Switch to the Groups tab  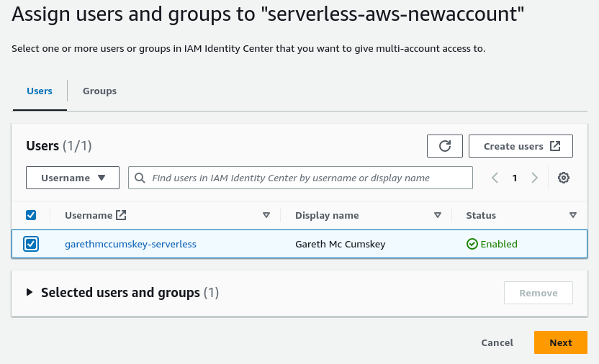pyautogui.click(x=99, y=91)
